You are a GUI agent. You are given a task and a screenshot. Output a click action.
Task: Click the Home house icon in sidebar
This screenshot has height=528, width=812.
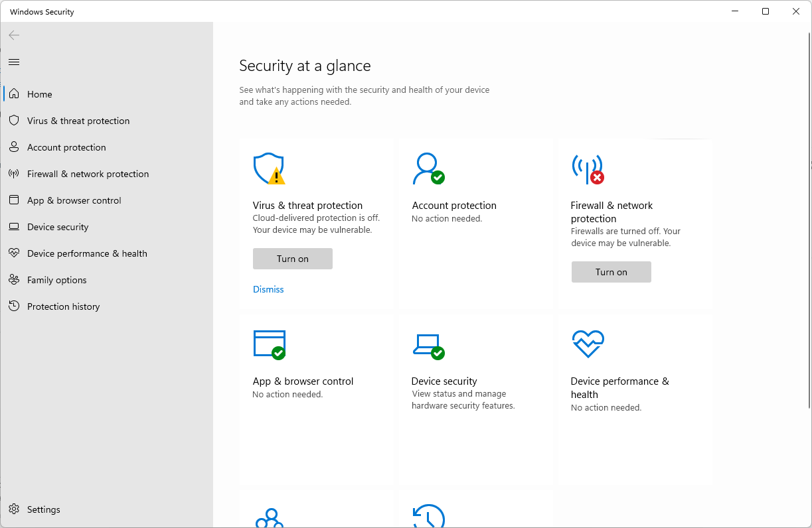14,94
